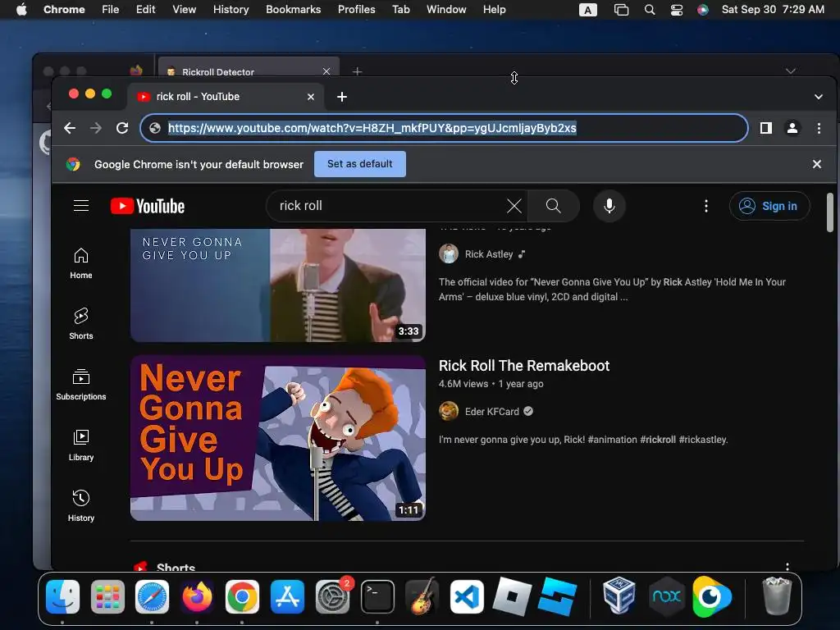Screen dimensions: 840x630
Task: Open the History menu
Action: (x=231, y=9)
